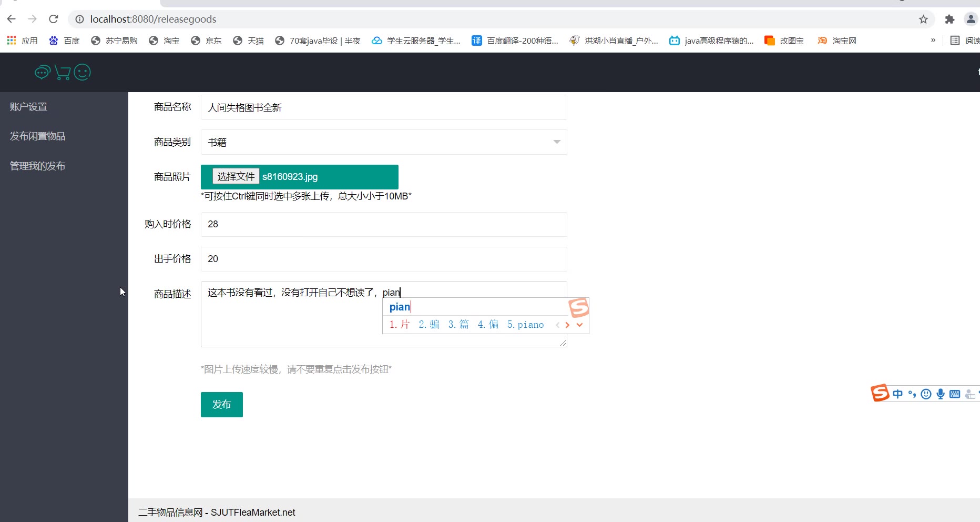The height and width of the screenshot is (522, 980).
Task: Open the reading list icon
Action: (x=955, y=41)
